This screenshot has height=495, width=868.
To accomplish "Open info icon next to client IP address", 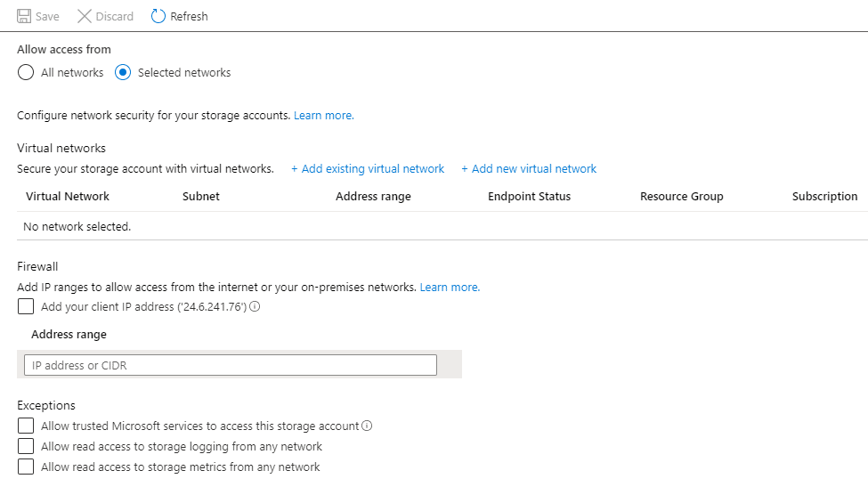I will coord(255,306).
